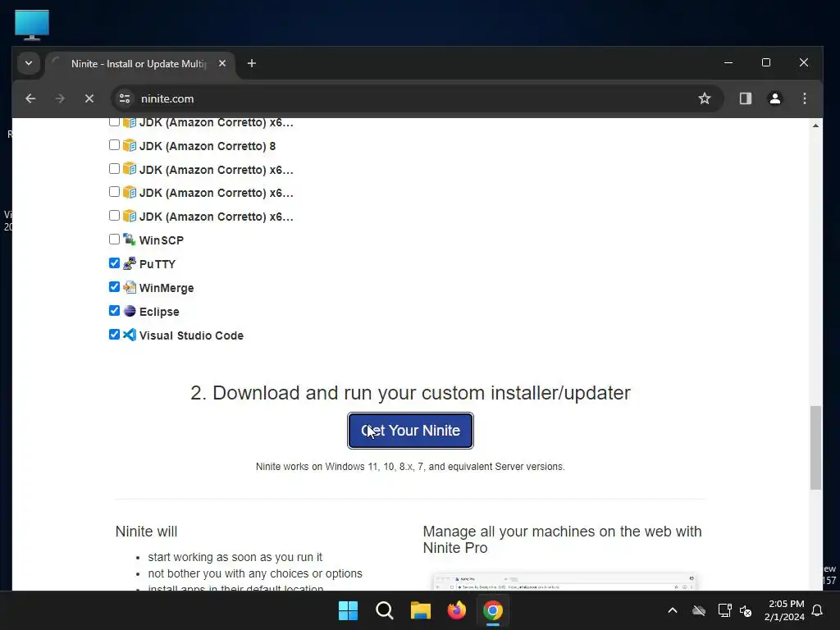Click the page vertical scrollbar thumb
840x630 pixels.
click(x=815, y=448)
